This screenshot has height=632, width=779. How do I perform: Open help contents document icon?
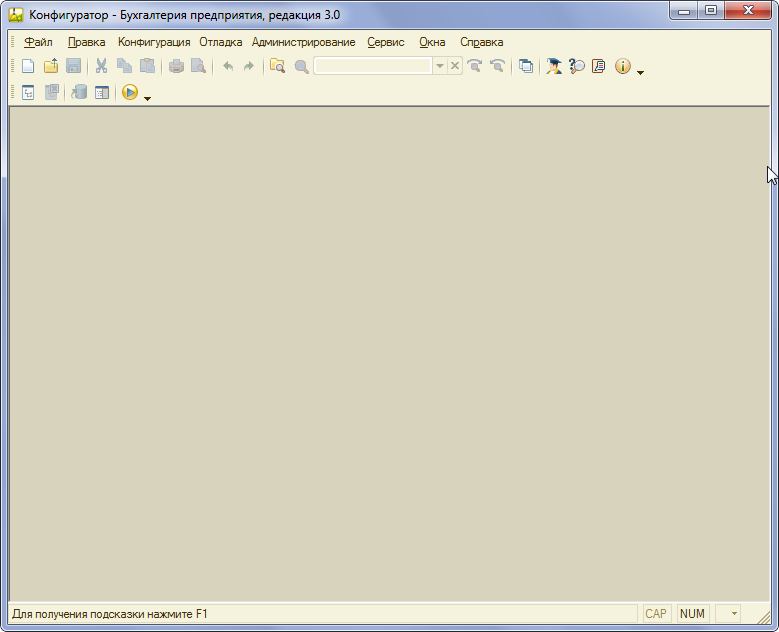[x=599, y=66]
